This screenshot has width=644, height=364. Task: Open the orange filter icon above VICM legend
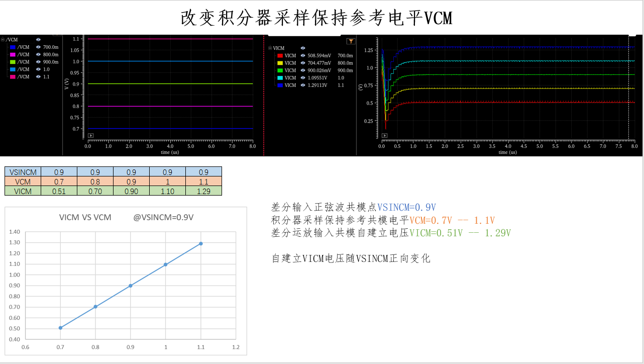click(351, 41)
